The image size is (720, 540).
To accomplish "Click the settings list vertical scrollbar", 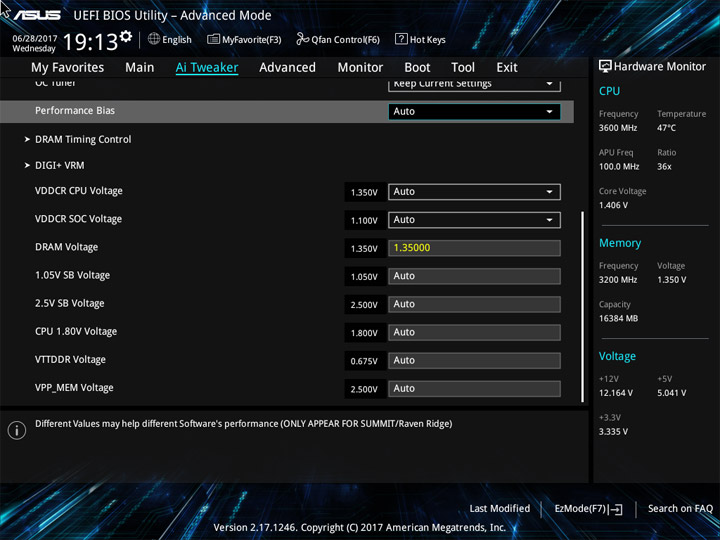I will coord(583,307).
